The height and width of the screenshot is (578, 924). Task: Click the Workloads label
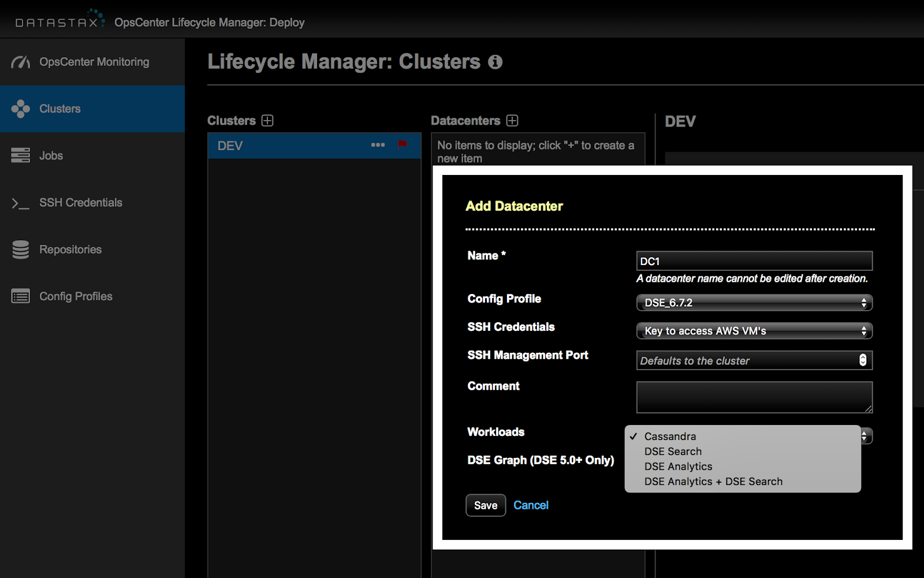click(x=496, y=432)
